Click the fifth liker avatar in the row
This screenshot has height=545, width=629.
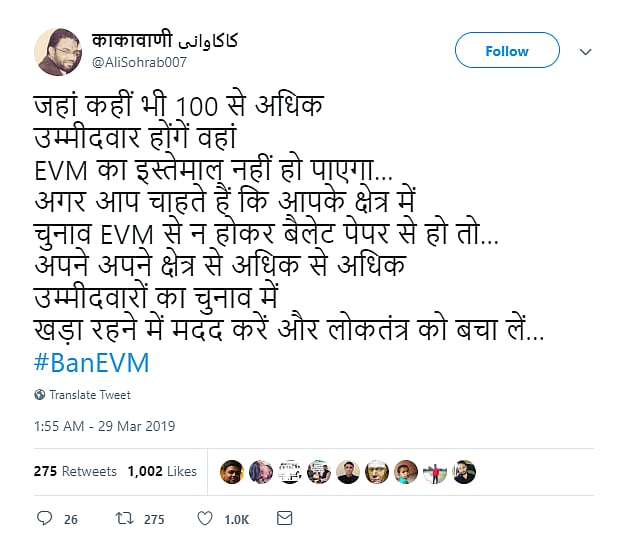click(x=347, y=472)
